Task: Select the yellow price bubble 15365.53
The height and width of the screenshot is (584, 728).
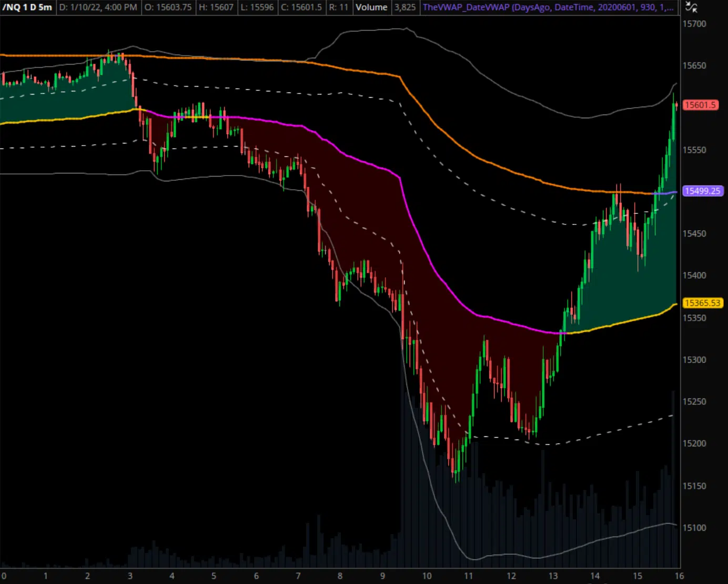Action: (x=702, y=303)
